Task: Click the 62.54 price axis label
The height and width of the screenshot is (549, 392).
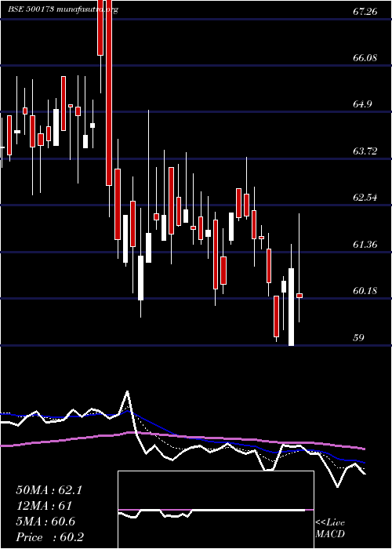Action: [365, 197]
